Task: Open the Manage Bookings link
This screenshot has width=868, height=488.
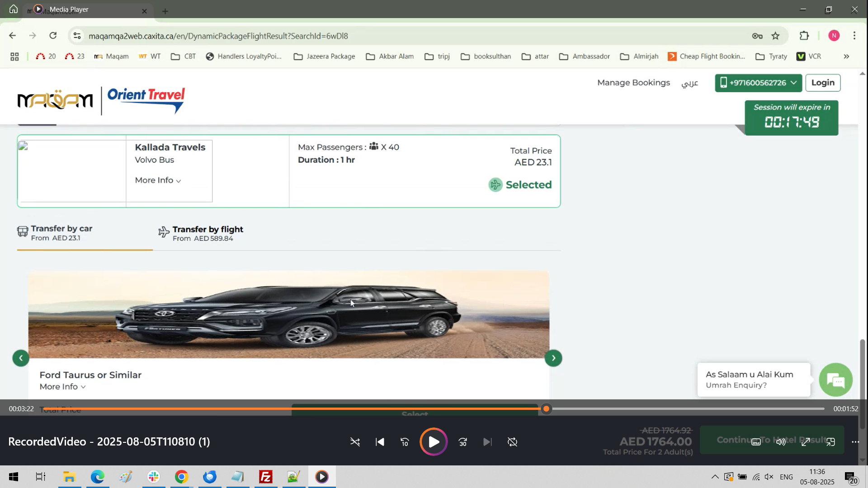Action: coord(633,83)
